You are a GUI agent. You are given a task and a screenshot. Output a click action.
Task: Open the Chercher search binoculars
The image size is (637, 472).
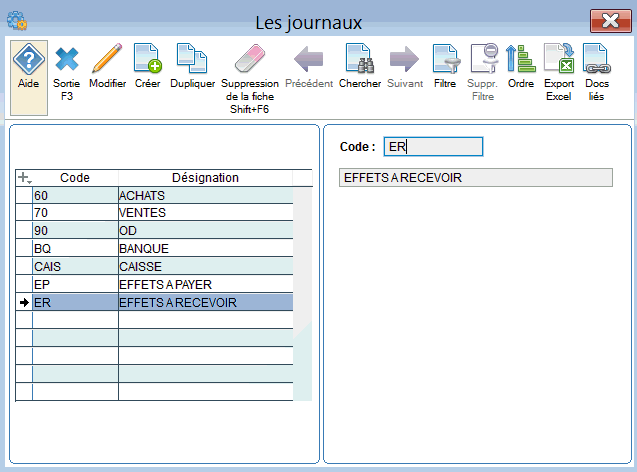[360, 66]
